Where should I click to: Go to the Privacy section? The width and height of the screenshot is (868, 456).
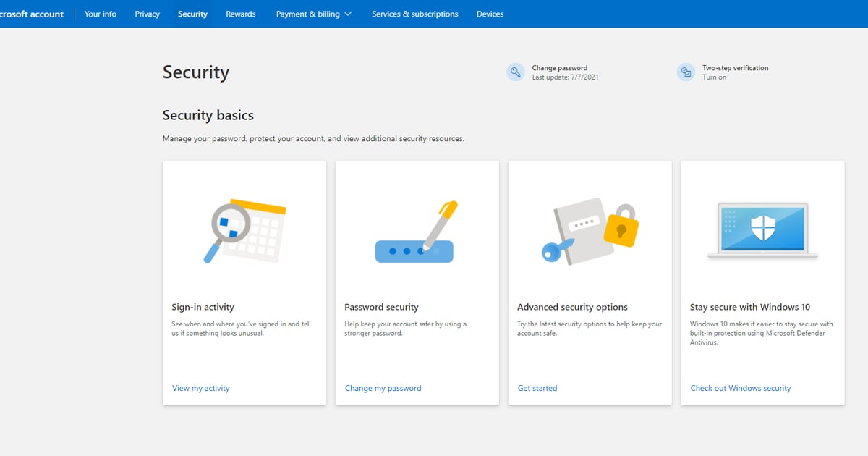[x=147, y=14]
